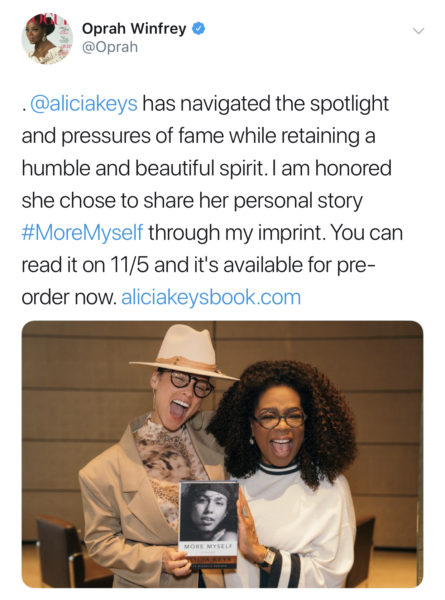The image size is (445, 600).
Task: Click the blue verified badge icon
Action: (x=198, y=29)
